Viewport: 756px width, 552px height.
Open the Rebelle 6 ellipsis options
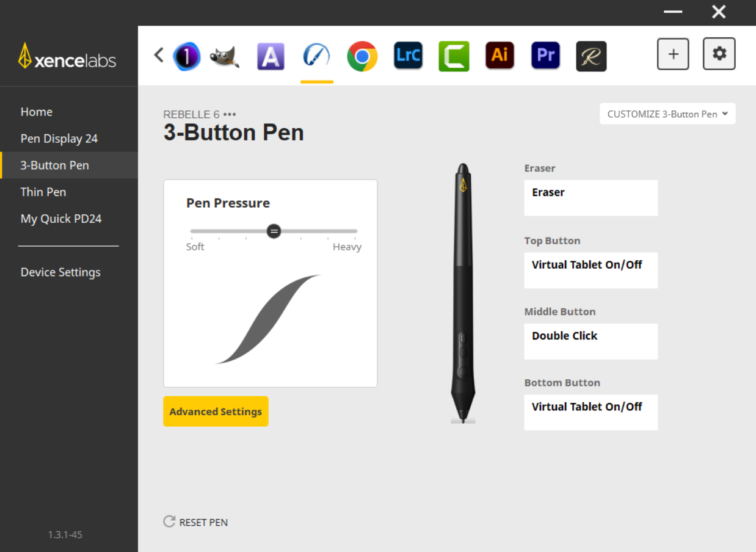[230, 114]
